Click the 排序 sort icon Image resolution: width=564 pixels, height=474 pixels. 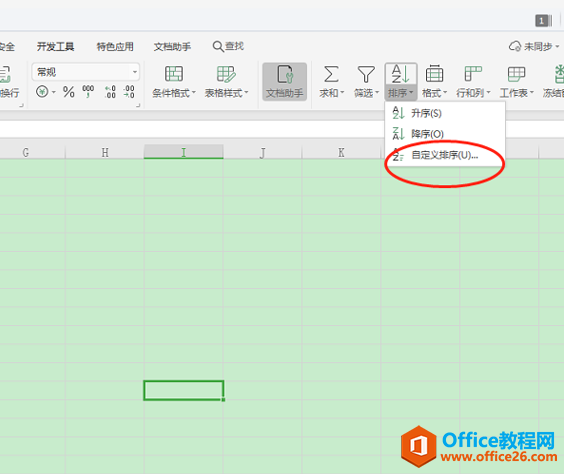click(400, 74)
